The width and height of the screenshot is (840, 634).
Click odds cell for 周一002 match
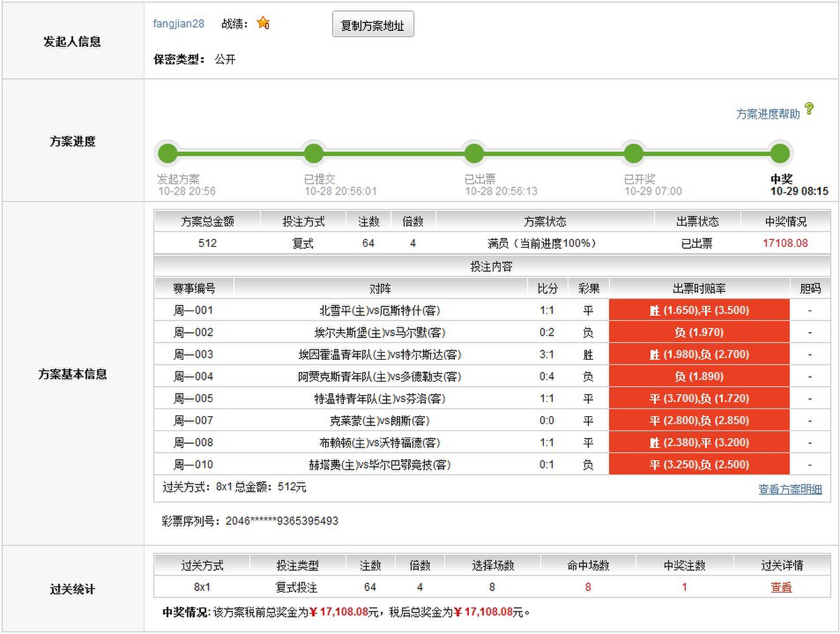click(699, 332)
